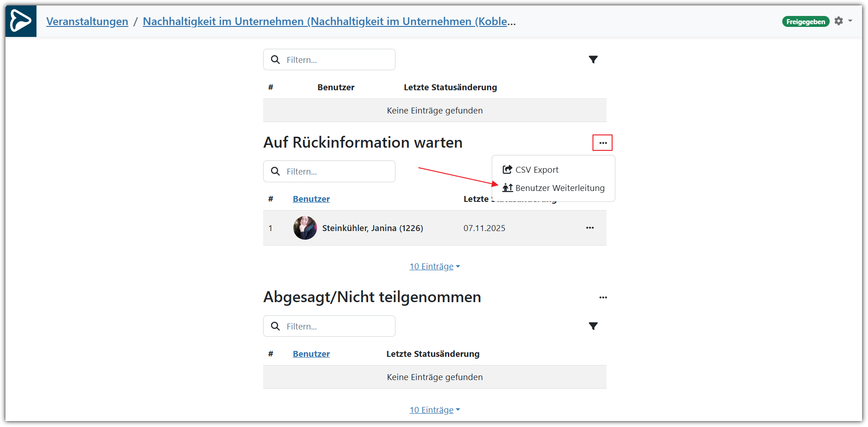Open the settings gear menu

(x=838, y=21)
